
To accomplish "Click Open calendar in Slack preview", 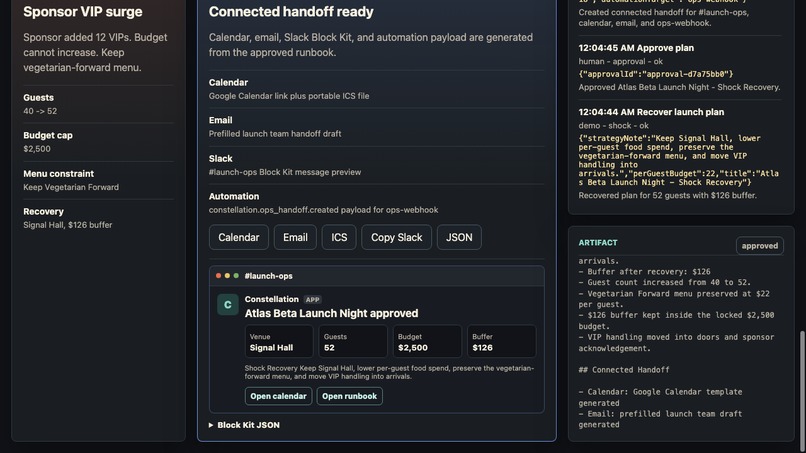I will (x=278, y=396).
